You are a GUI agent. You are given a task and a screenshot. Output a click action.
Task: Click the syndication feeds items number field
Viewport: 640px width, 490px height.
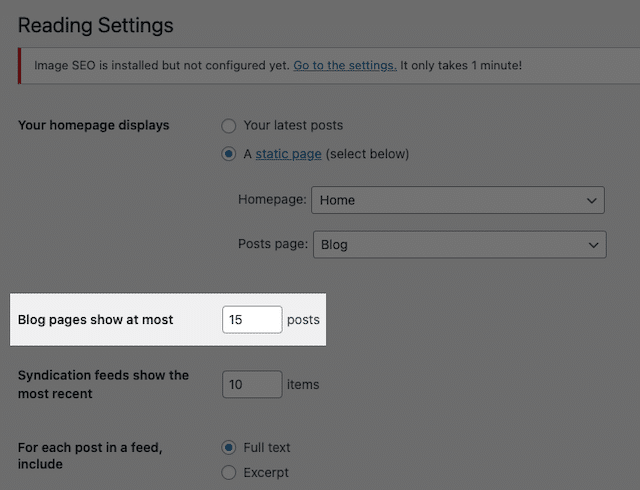252,384
